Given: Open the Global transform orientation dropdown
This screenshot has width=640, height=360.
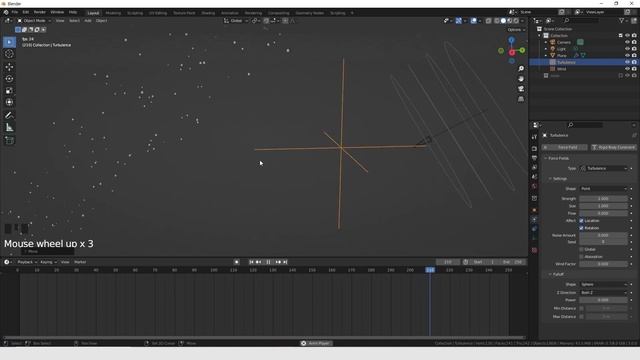Looking at the screenshot, I should [x=236, y=20].
